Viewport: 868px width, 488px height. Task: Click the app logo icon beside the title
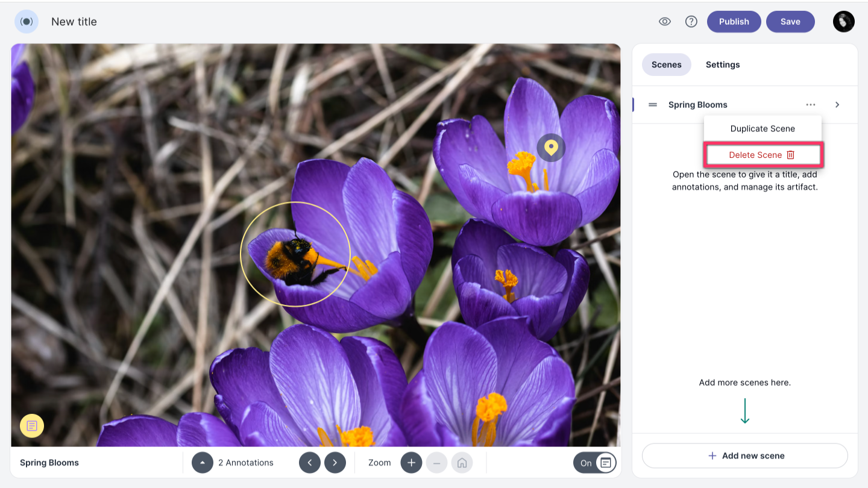(27, 22)
